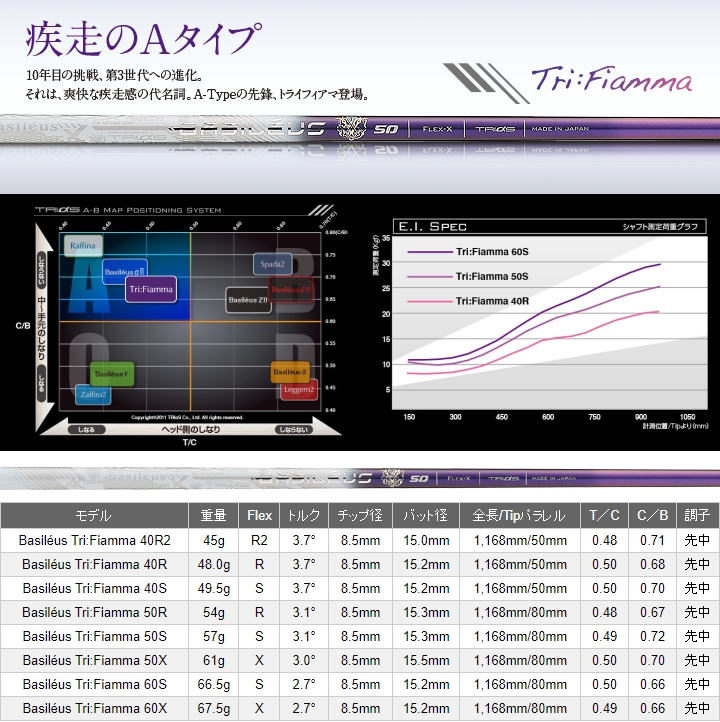Click the '15.0mm' butt diameter cell

coord(426,540)
